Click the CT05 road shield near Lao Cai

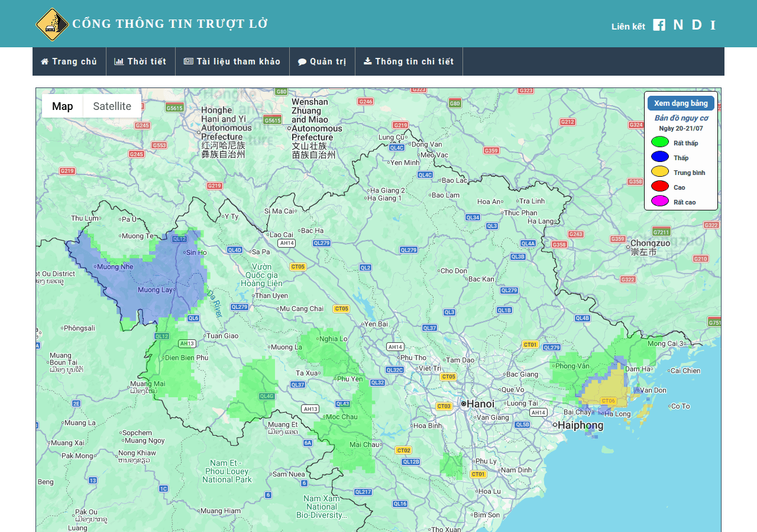(298, 267)
